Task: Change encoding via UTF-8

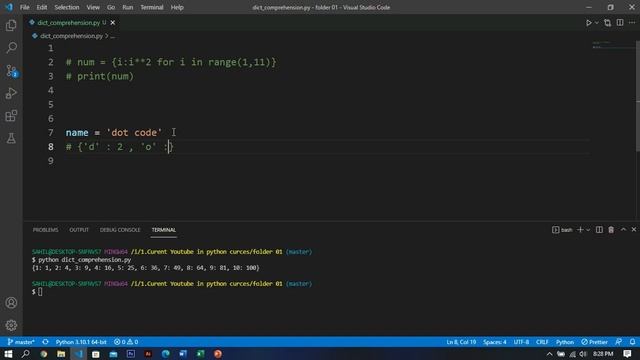Action: coord(521,342)
